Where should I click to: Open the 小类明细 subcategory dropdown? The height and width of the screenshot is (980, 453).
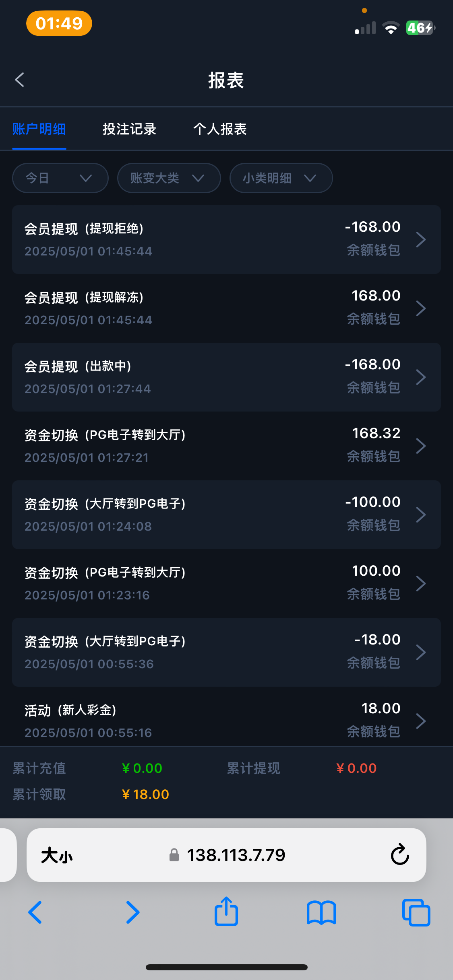coord(281,178)
